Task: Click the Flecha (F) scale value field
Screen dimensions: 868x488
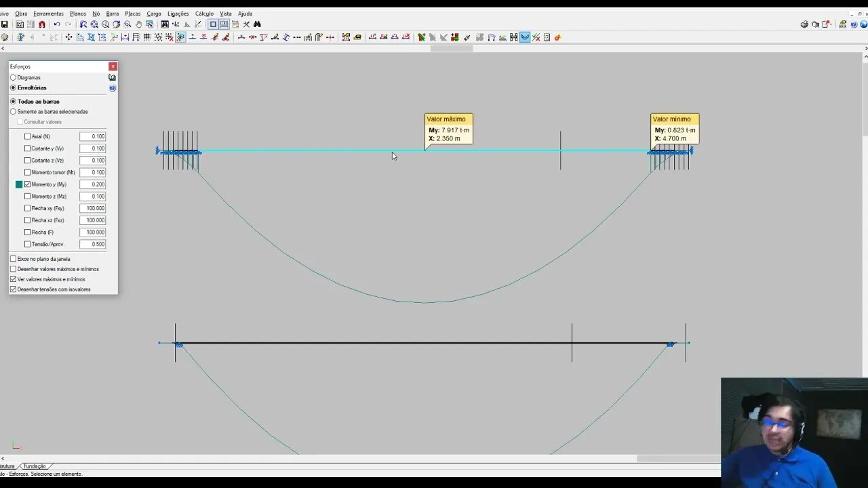Action: (x=92, y=232)
